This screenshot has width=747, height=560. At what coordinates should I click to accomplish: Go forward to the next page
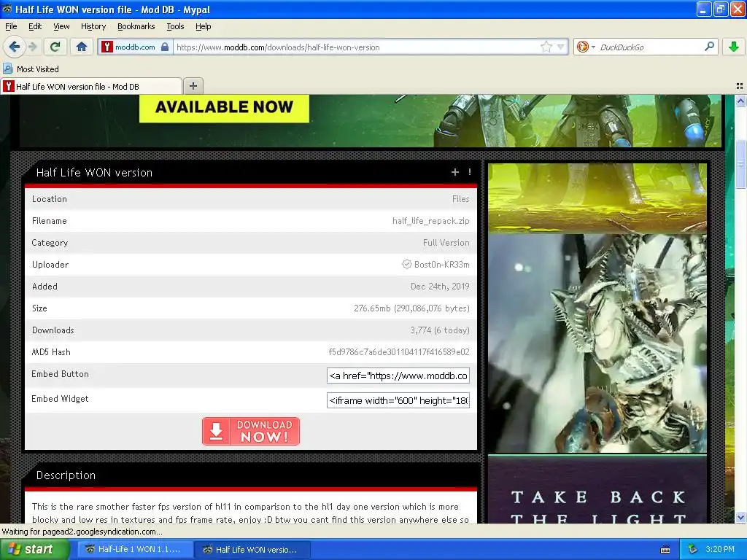pyautogui.click(x=32, y=47)
